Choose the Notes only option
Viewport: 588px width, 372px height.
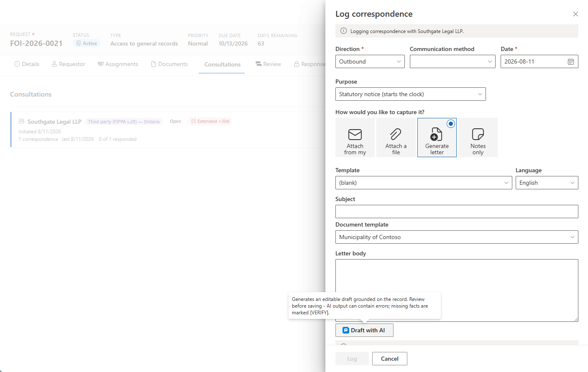(478, 138)
